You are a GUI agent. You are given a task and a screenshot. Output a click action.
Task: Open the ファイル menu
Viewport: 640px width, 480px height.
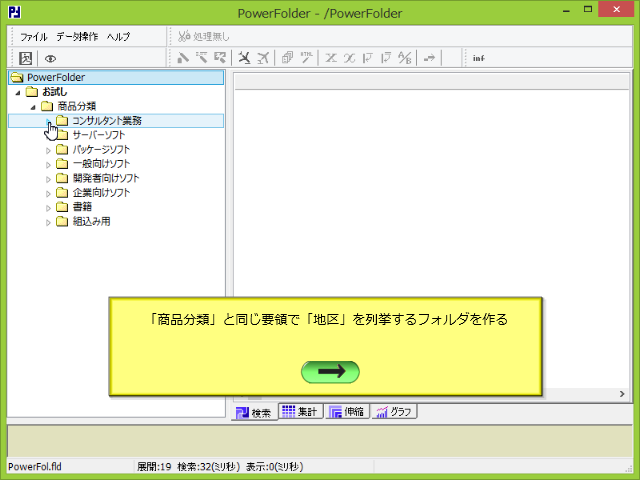click(x=34, y=37)
